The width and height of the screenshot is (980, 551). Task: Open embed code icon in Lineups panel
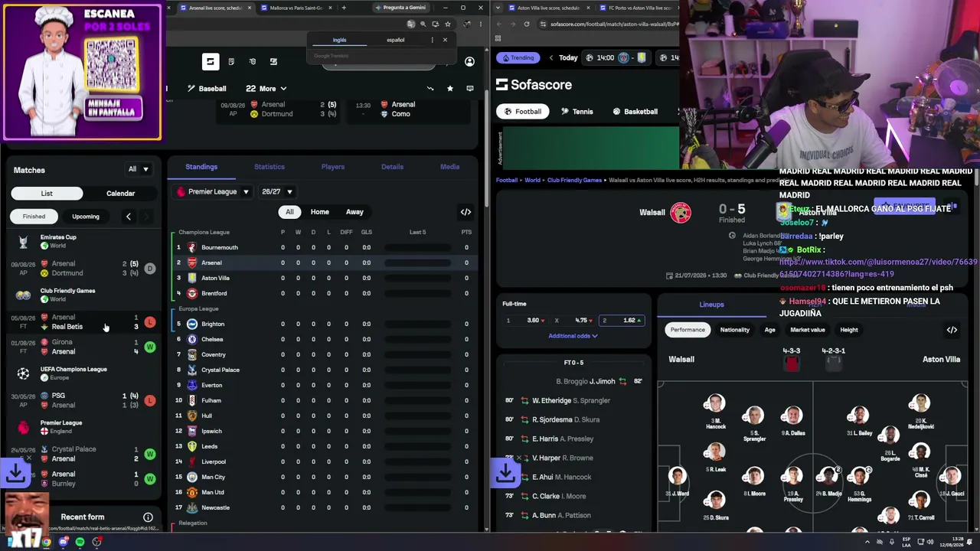click(952, 330)
